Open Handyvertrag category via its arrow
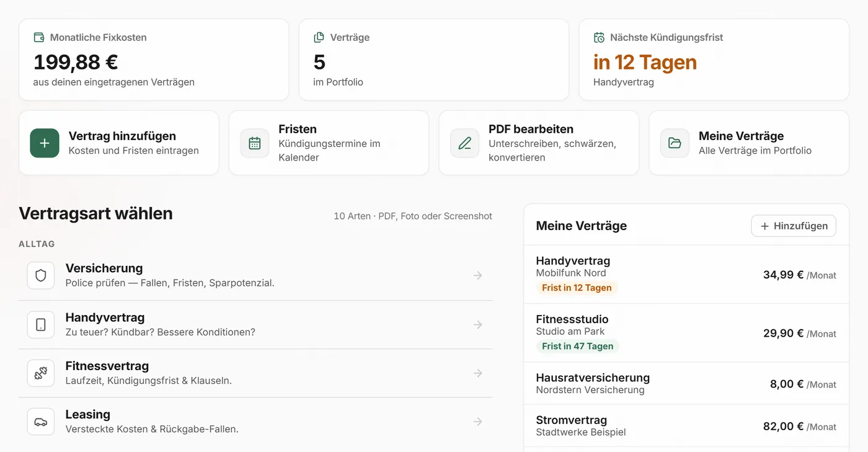 click(478, 324)
